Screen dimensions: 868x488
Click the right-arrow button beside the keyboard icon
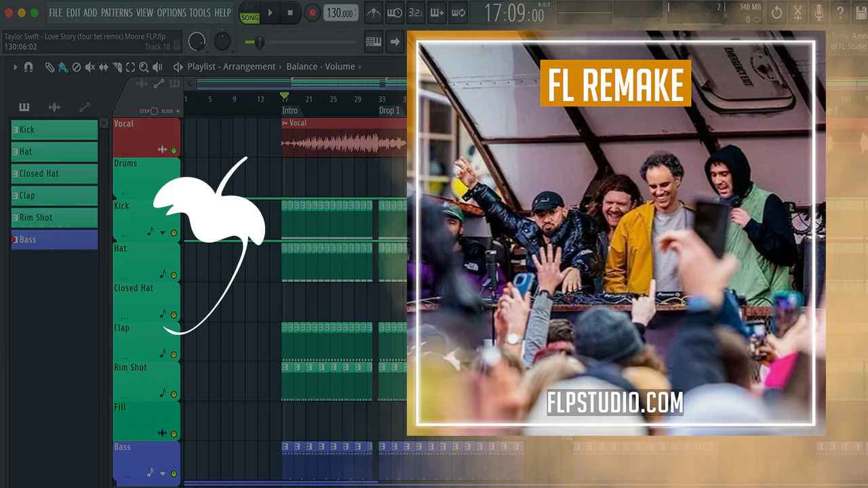pyautogui.click(x=395, y=41)
